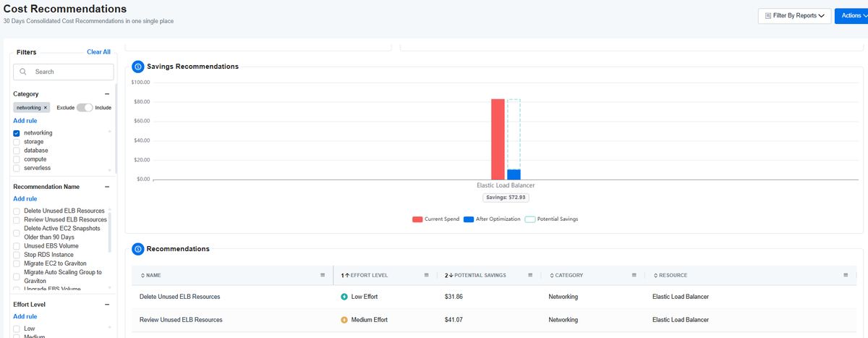Open the Filter By Reports dropdown
Screen dimensions: 868x338
(x=794, y=15)
